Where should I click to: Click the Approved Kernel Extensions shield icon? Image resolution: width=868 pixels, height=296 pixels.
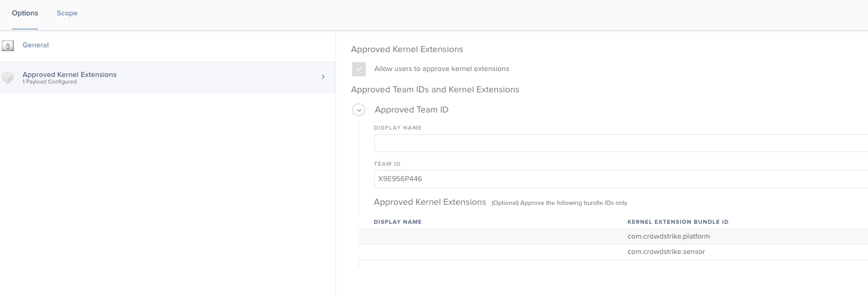(8, 78)
